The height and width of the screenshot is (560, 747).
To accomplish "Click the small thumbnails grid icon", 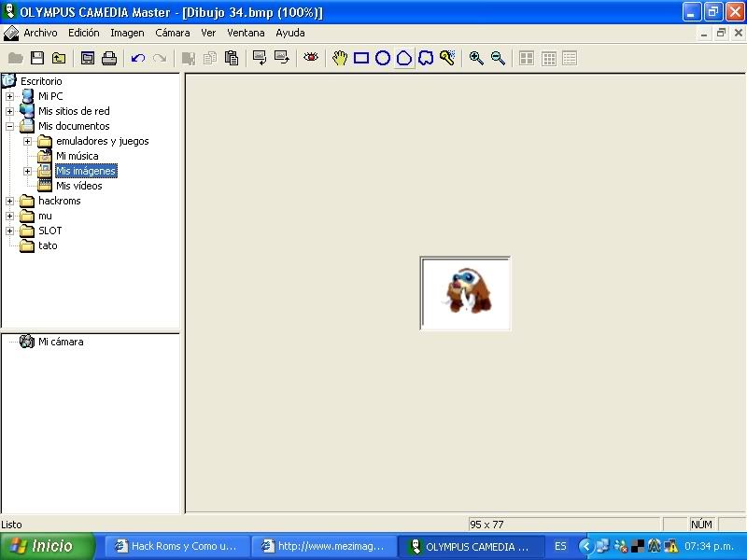I will pos(548,58).
